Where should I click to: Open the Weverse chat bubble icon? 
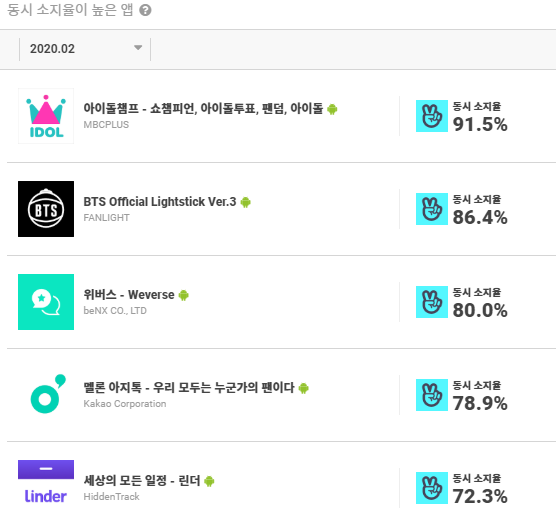point(46,302)
